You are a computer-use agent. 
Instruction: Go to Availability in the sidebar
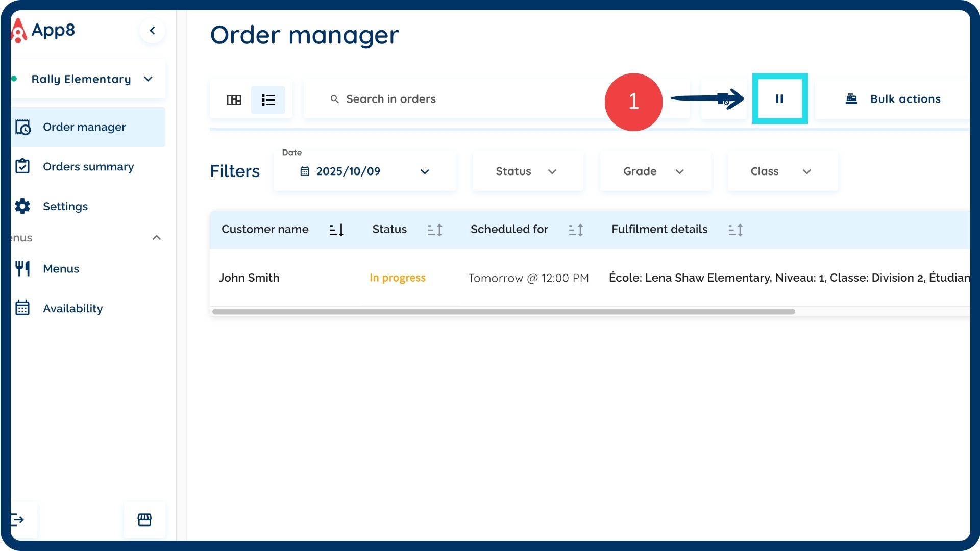72,309
